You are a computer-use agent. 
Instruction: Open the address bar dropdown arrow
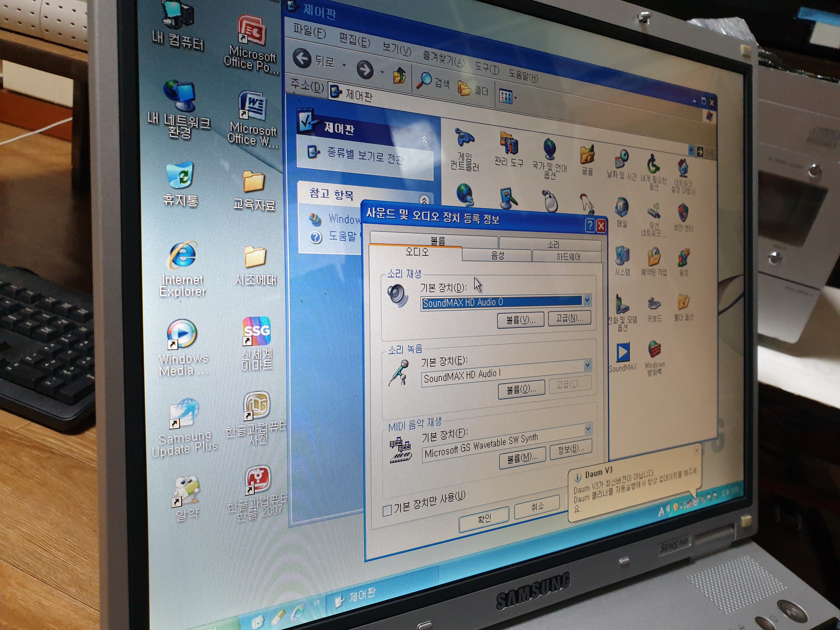691,151
